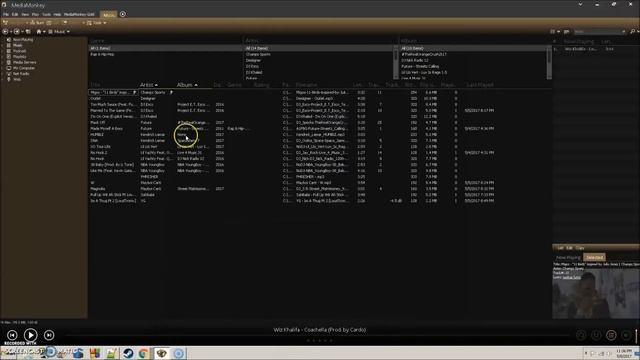Screen dimensions: 640x360
Task: Select the track titled Magnolia
Action: [292, 189]
